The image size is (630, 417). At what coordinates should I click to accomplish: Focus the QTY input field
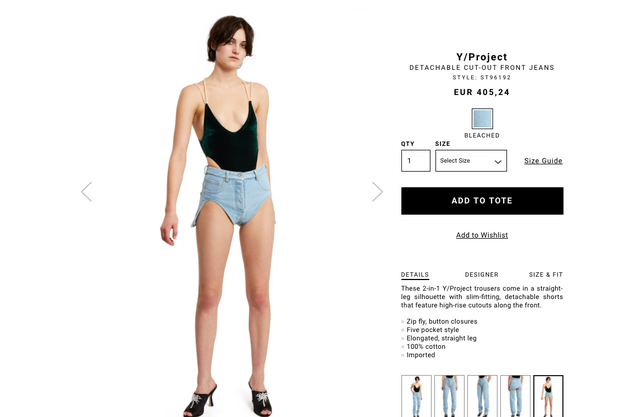click(x=416, y=161)
